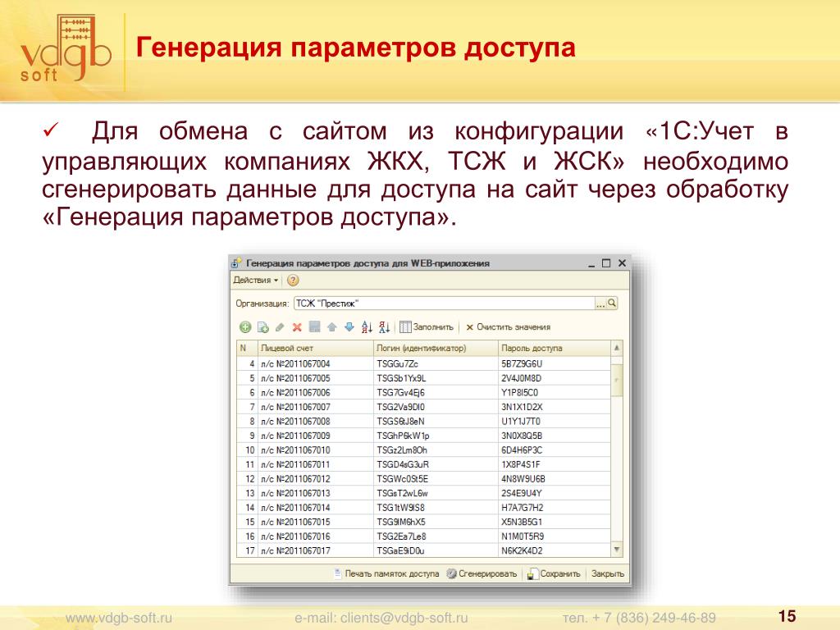Select cell л/с №2011067005
Screen dimensions: 840x630
(x=315, y=378)
